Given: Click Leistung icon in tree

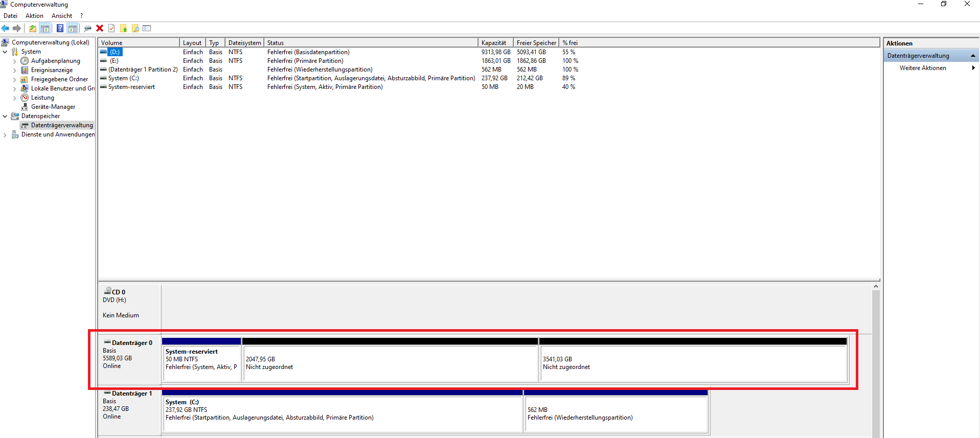Looking at the screenshot, I should [25, 98].
